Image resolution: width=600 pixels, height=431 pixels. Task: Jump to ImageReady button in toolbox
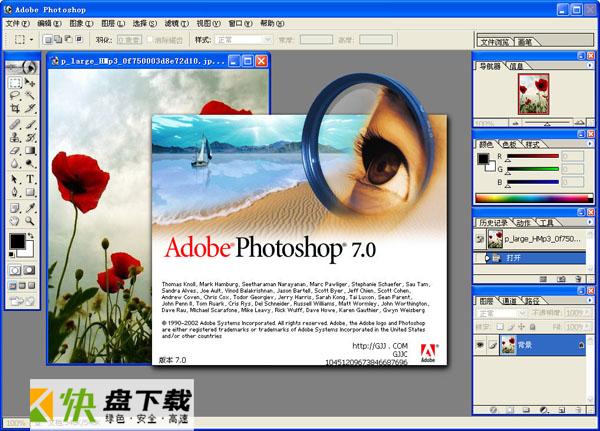[23, 301]
